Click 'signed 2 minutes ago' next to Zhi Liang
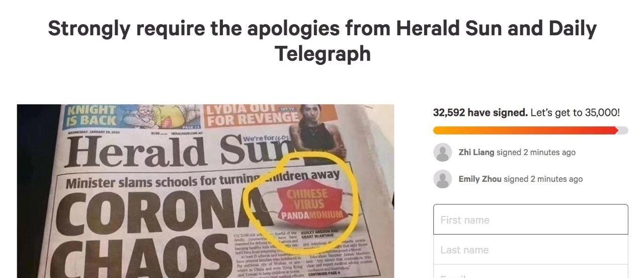644x278 pixels. point(536,152)
